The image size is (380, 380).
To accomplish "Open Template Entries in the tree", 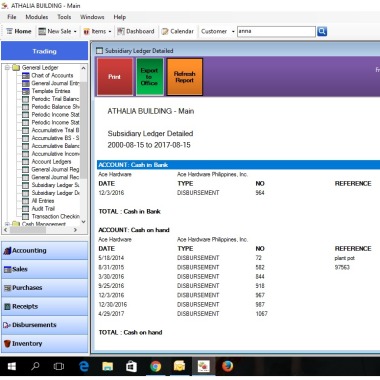I will point(51,91).
